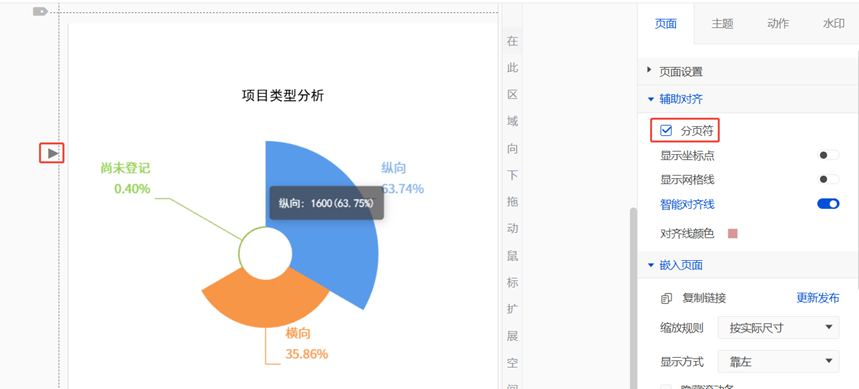Switch to the 主题 tab

click(722, 24)
